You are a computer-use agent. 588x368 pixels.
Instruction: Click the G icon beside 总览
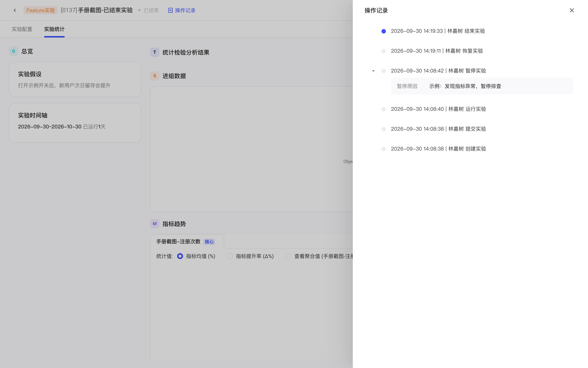[14, 51]
